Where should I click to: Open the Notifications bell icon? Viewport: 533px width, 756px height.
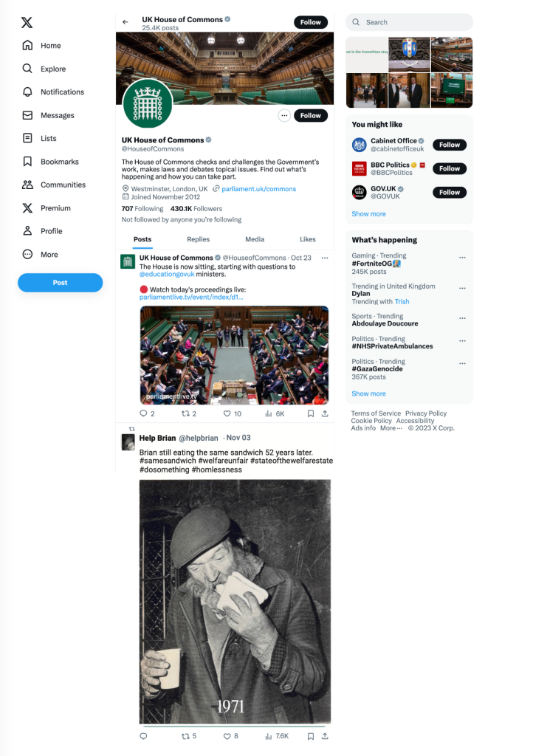coord(27,92)
